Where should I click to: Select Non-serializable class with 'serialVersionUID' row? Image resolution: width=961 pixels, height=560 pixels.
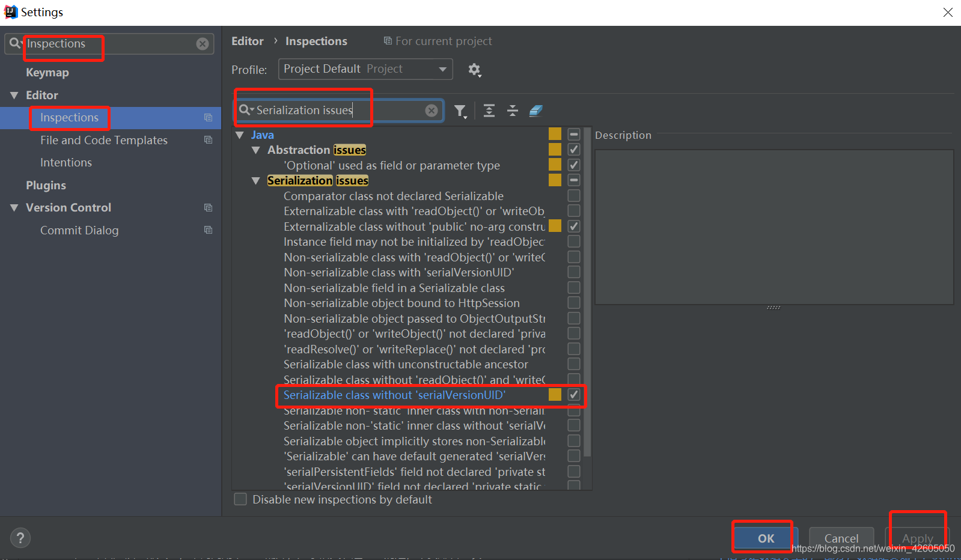399,272
